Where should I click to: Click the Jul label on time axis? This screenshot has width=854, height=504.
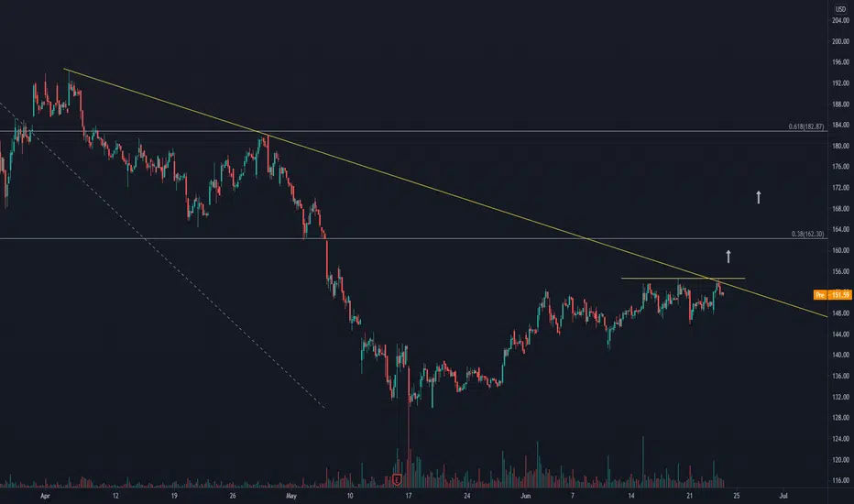pyautogui.click(x=783, y=496)
